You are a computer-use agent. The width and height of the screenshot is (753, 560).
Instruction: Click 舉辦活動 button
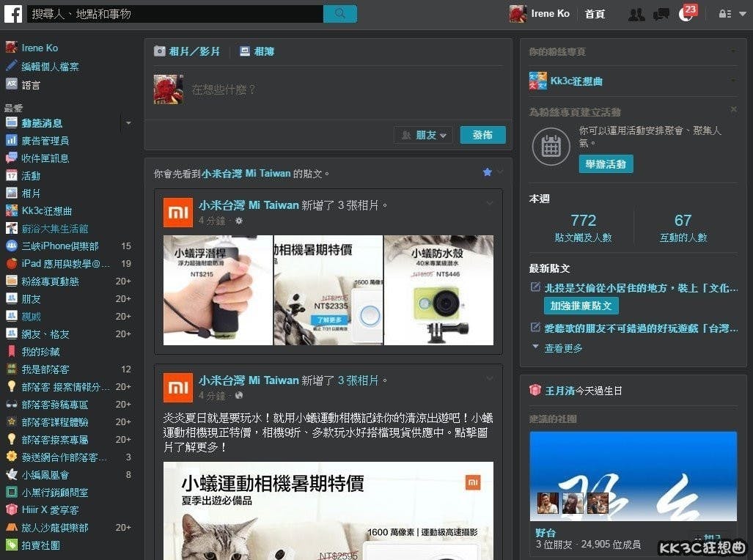[606, 164]
